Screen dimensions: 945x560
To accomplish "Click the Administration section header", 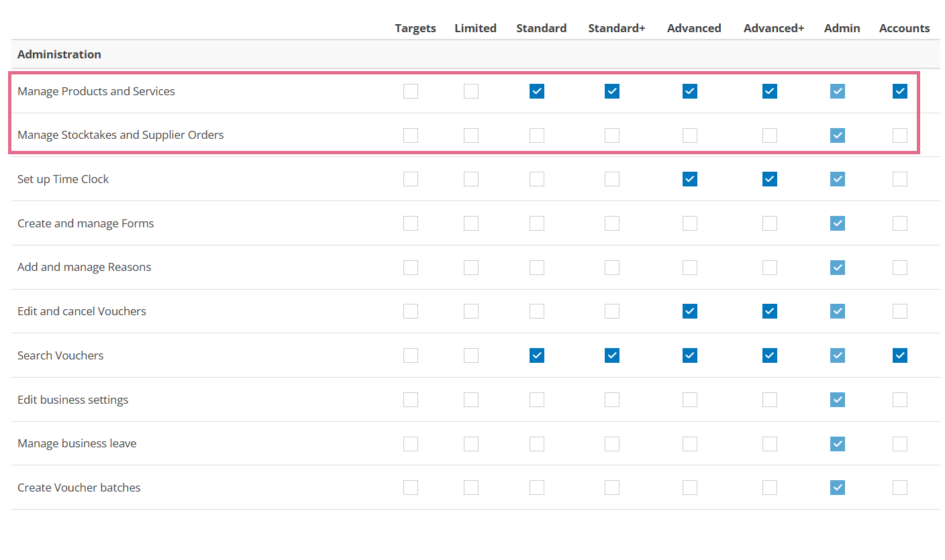I will click(x=59, y=54).
